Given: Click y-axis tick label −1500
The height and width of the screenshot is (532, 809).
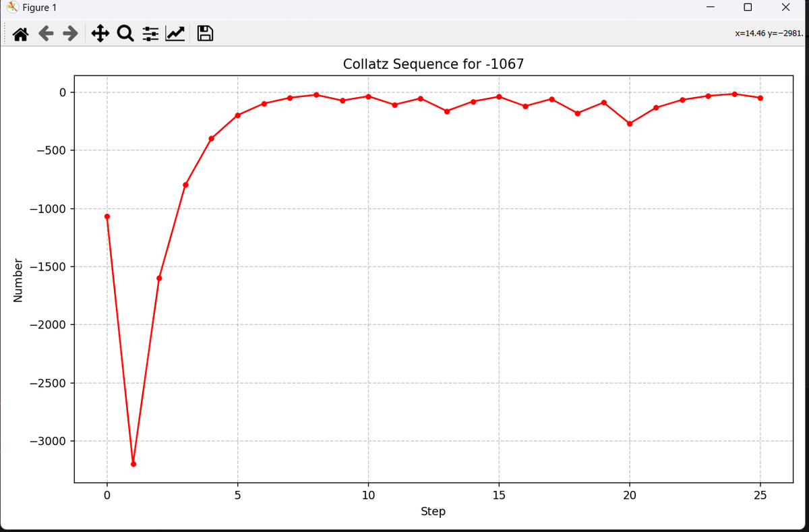Looking at the screenshot, I should tap(47, 267).
